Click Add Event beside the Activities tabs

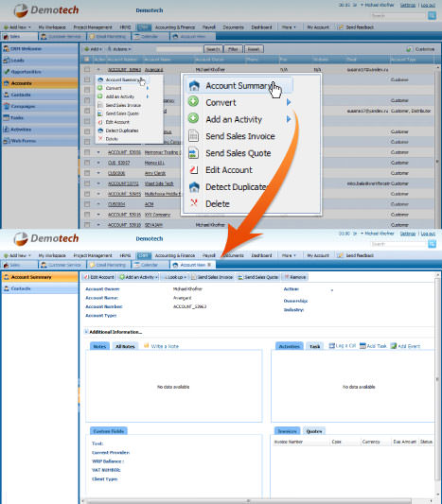pos(405,346)
